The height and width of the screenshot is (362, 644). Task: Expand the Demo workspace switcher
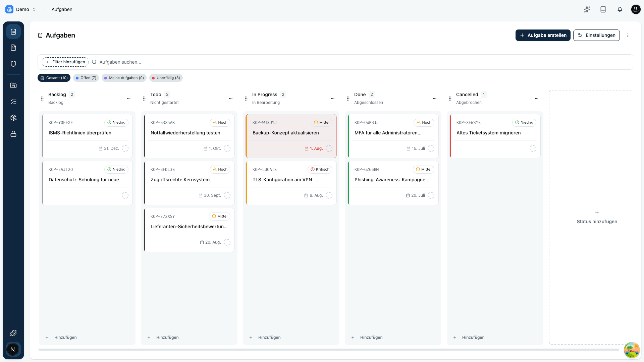(x=21, y=9)
